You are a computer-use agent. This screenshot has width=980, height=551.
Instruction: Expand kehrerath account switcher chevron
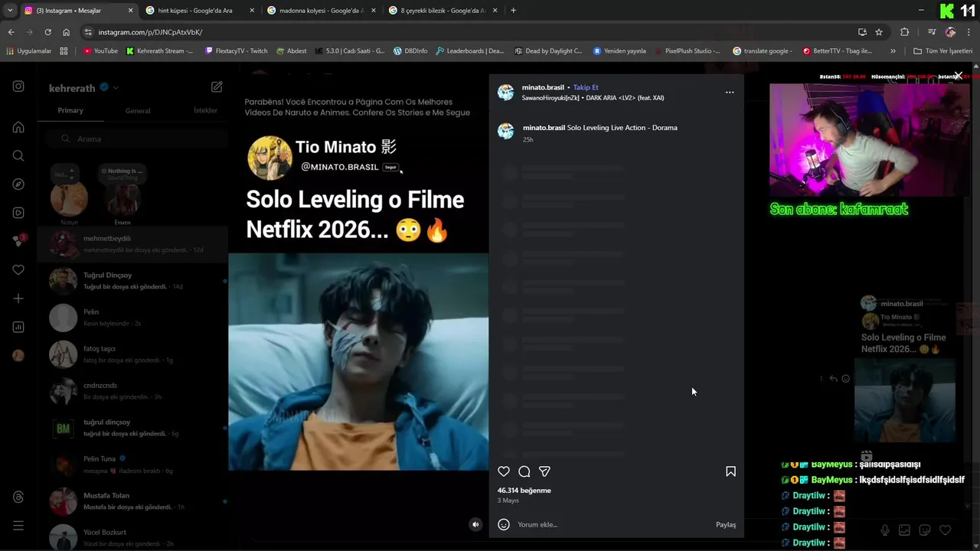pos(116,88)
